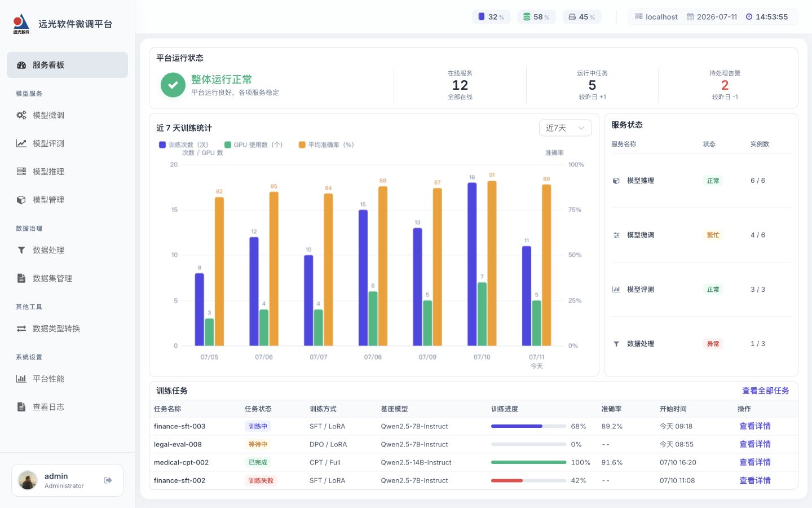Click 查看详情 for finance-sft-003
Image resolution: width=812 pixels, height=508 pixels.
[755, 426]
